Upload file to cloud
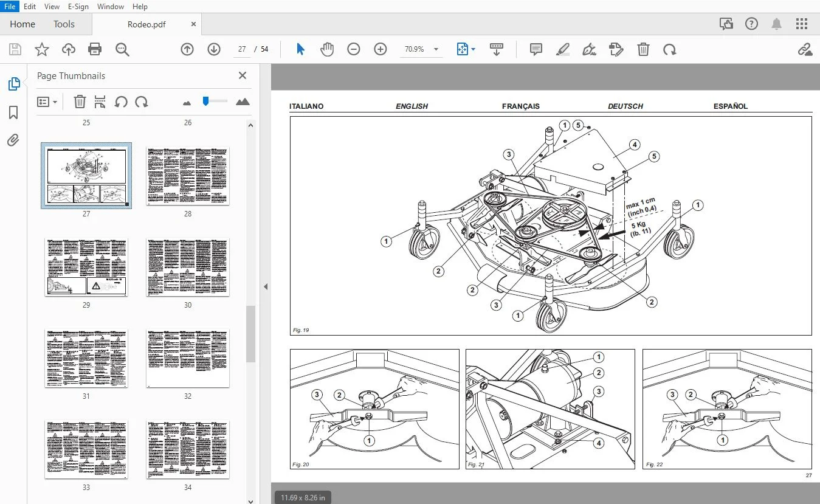 pyautogui.click(x=69, y=49)
